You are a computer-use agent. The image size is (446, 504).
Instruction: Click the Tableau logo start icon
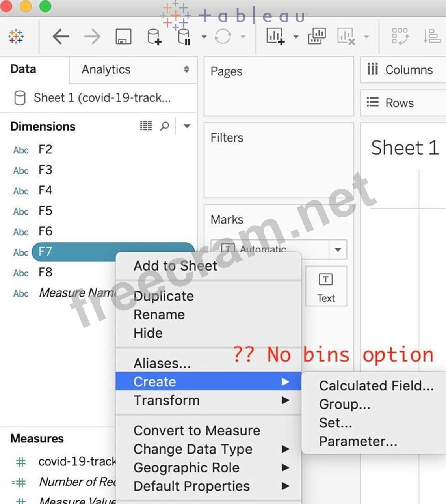tap(16, 37)
